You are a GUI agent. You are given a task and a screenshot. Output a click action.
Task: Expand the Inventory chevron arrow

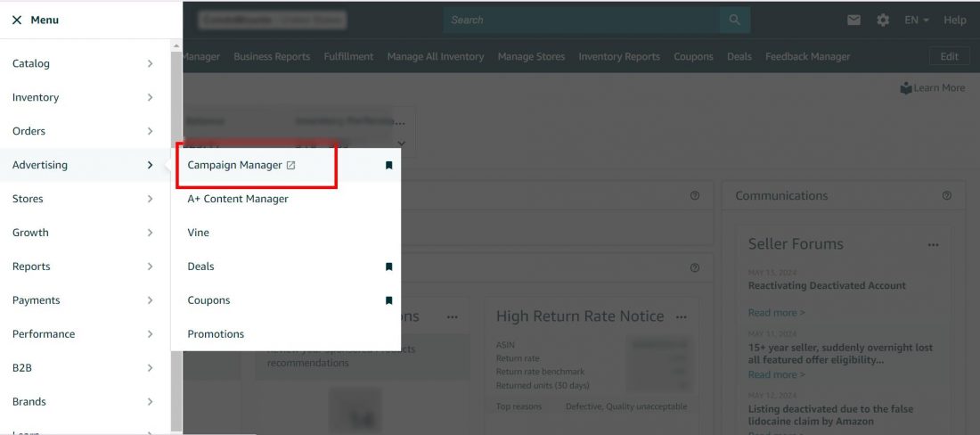150,97
